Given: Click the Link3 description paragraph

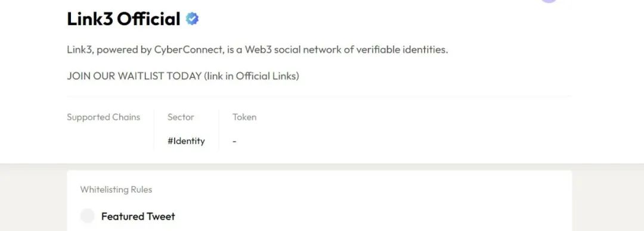Looking at the screenshot, I should [x=258, y=49].
